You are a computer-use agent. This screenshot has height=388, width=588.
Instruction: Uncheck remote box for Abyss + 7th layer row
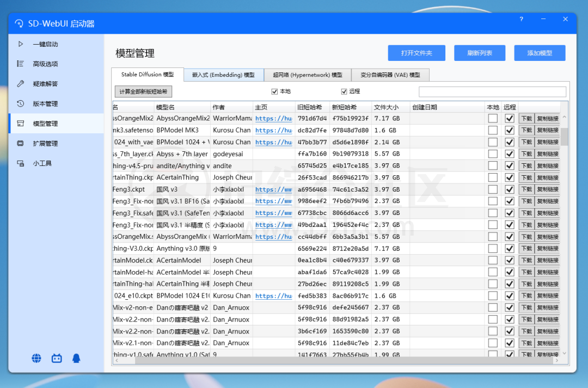click(509, 153)
